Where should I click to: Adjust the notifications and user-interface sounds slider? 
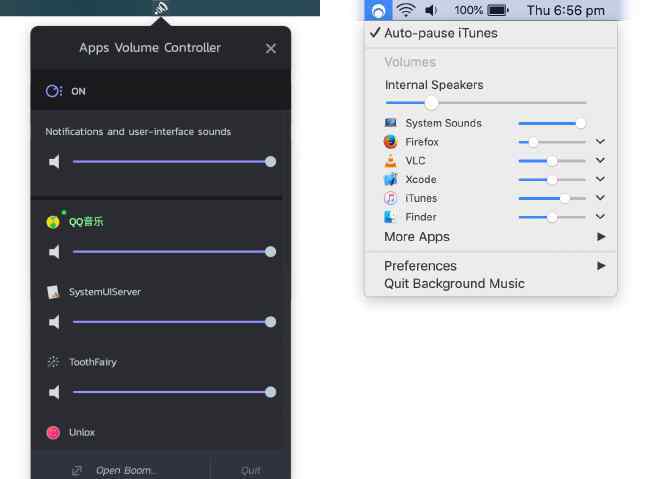point(174,162)
